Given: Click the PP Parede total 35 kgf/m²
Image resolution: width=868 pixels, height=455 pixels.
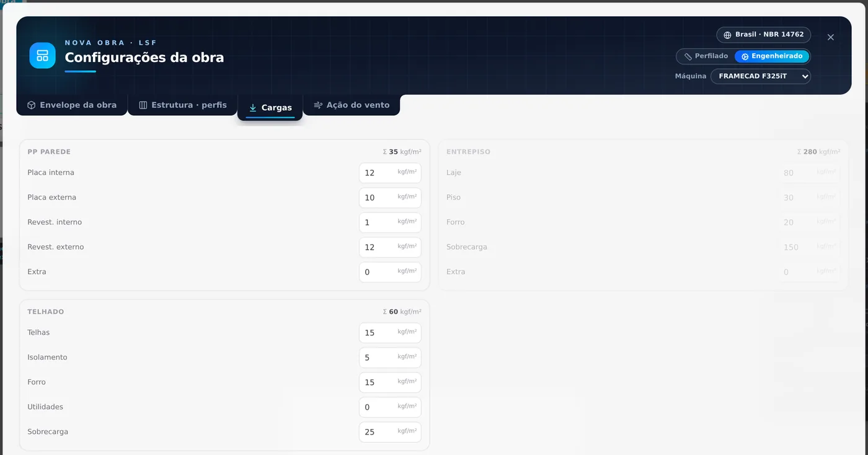Looking at the screenshot, I should (x=402, y=152).
